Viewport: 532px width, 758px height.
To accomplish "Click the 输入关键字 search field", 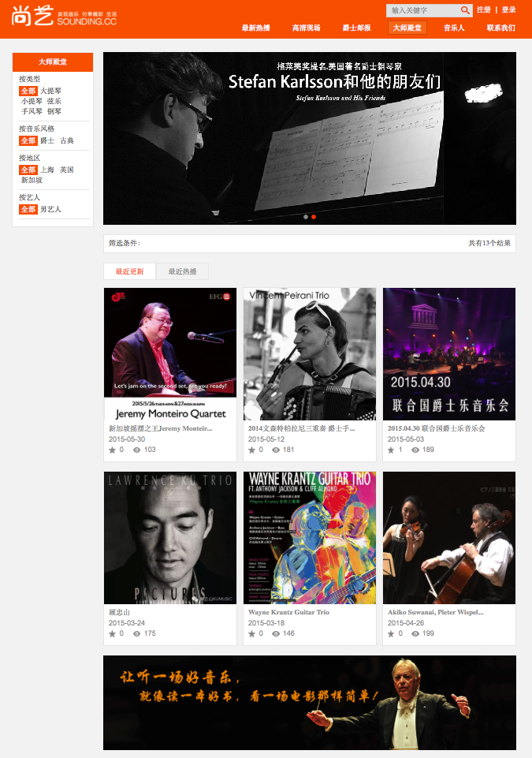I will (x=422, y=10).
